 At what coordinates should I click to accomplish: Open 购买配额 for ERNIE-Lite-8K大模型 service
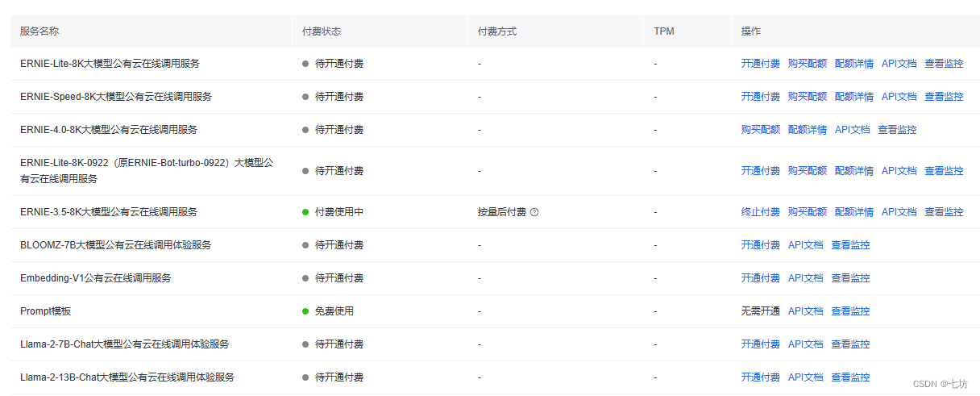coord(808,64)
